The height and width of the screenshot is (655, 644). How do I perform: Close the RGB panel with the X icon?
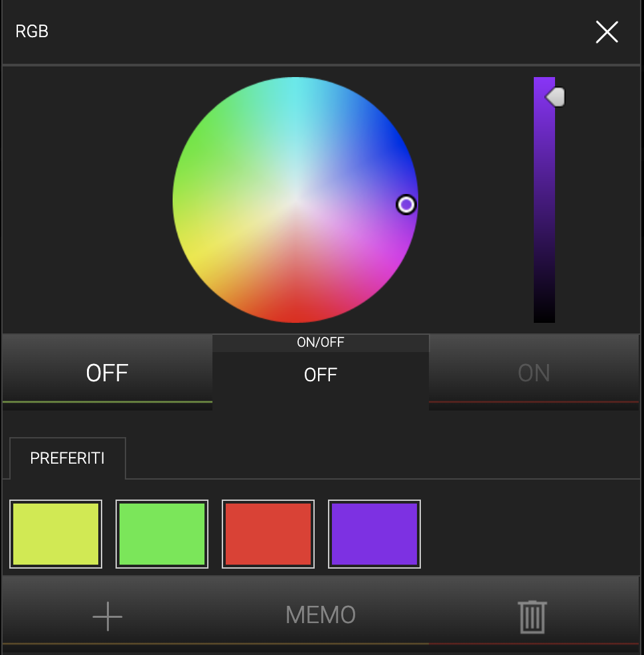point(606,32)
